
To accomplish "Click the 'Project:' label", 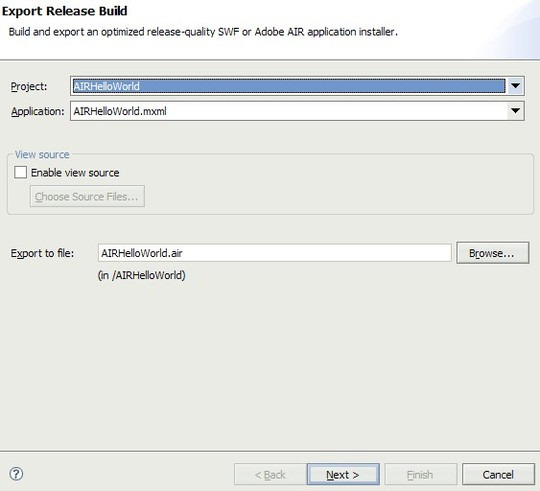I will 29,86.
